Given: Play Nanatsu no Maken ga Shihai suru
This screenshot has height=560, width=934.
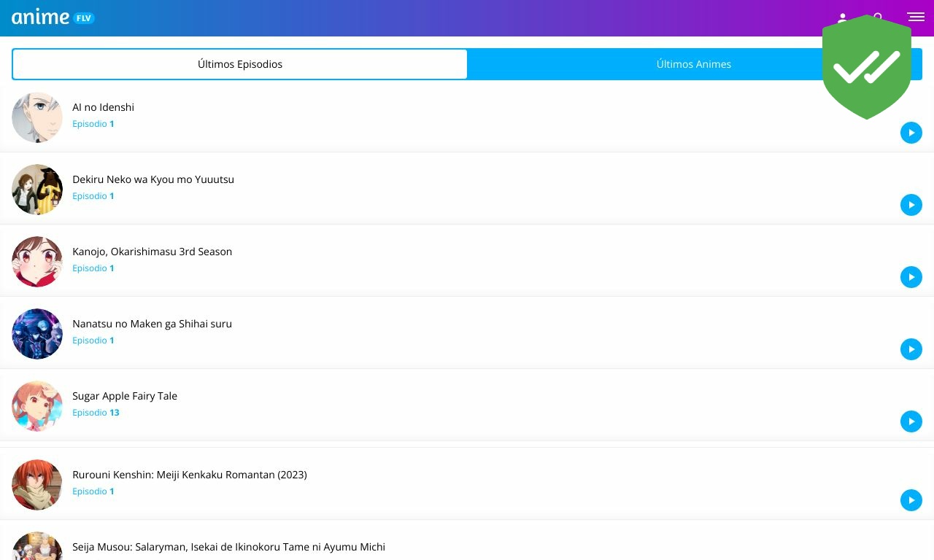Looking at the screenshot, I should coord(911,349).
